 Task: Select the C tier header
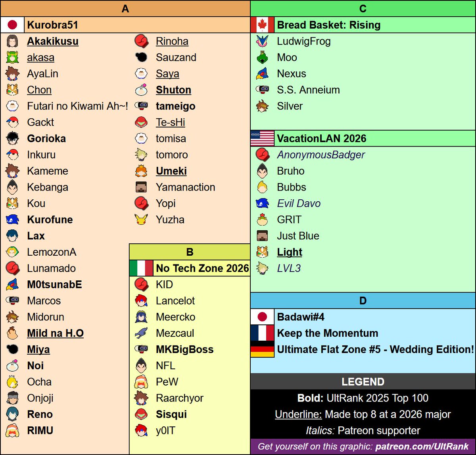coord(363,8)
